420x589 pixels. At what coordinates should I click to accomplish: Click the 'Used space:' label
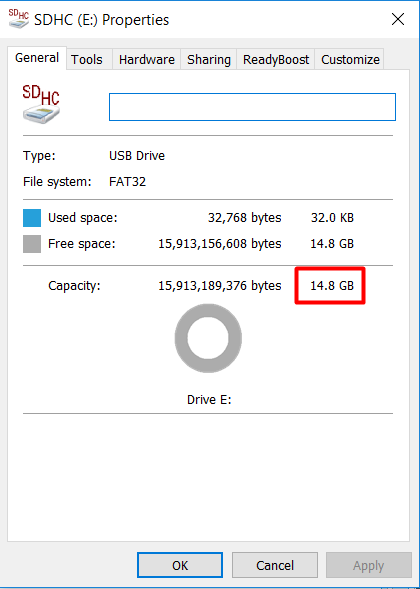83,218
